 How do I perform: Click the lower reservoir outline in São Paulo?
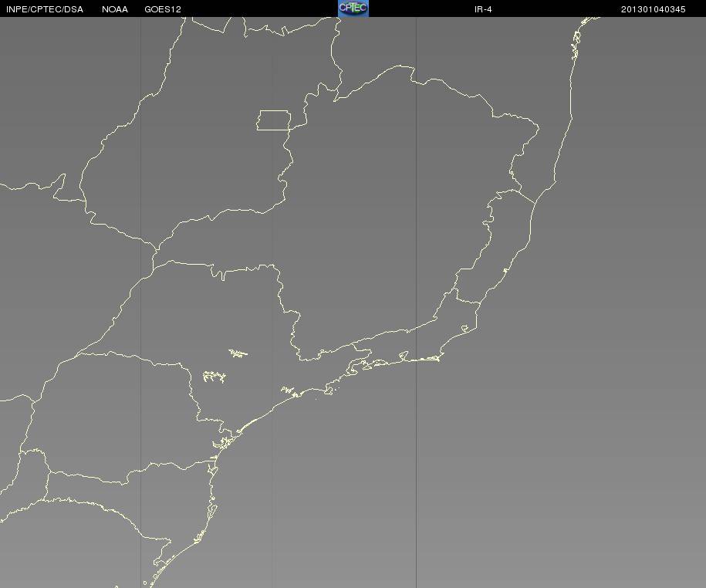[x=215, y=377]
